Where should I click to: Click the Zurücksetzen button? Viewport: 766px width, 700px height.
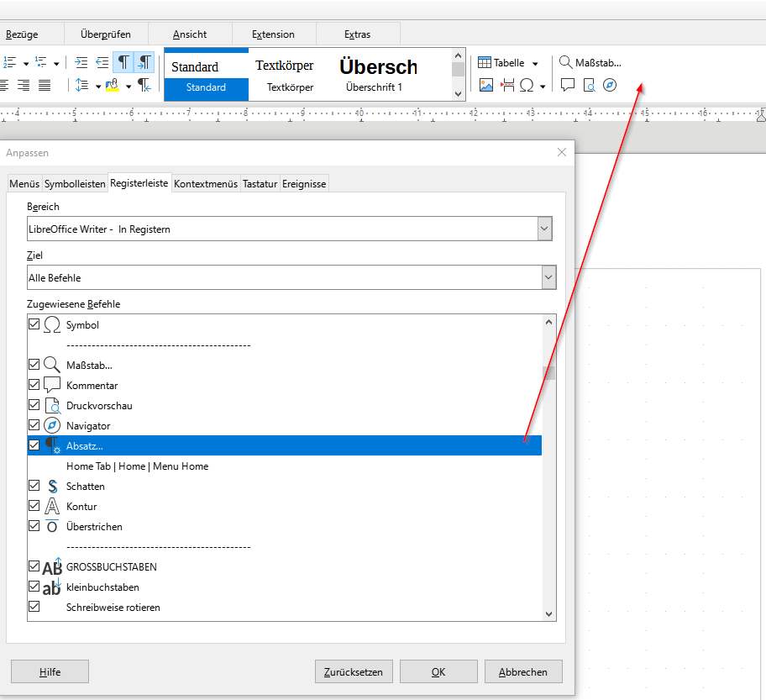354,671
